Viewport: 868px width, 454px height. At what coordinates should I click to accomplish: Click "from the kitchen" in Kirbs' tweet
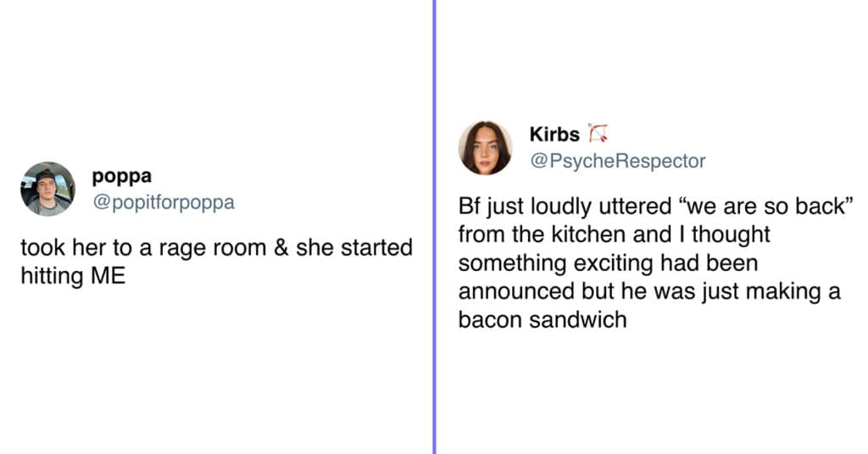(x=542, y=235)
